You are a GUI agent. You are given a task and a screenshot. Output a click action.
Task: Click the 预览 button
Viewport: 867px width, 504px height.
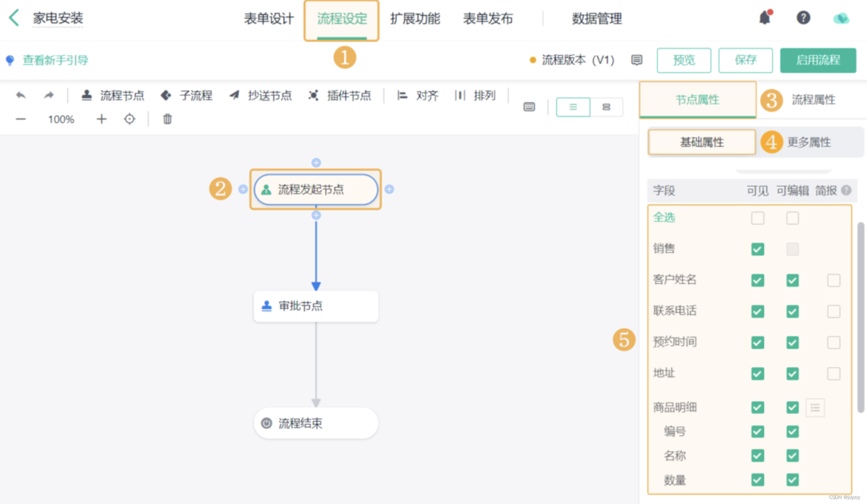[684, 60]
